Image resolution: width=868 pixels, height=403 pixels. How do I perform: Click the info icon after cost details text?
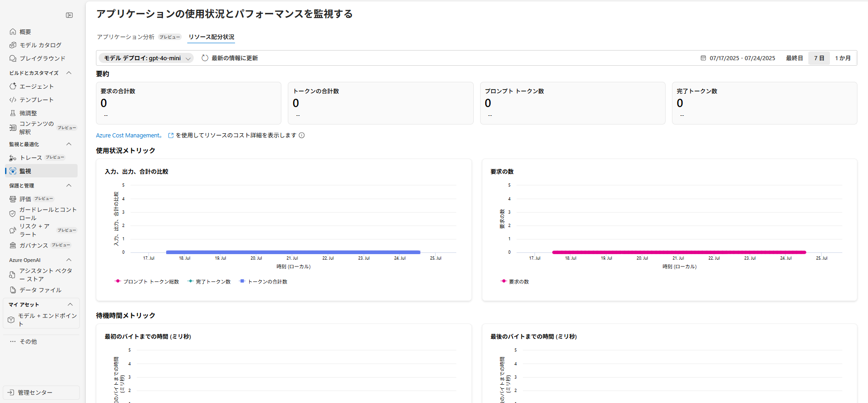(x=302, y=136)
